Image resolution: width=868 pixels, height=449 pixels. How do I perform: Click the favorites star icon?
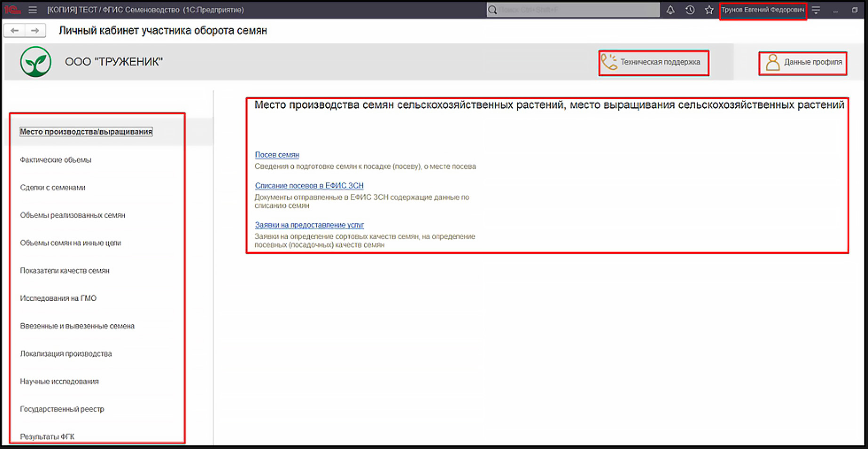709,10
